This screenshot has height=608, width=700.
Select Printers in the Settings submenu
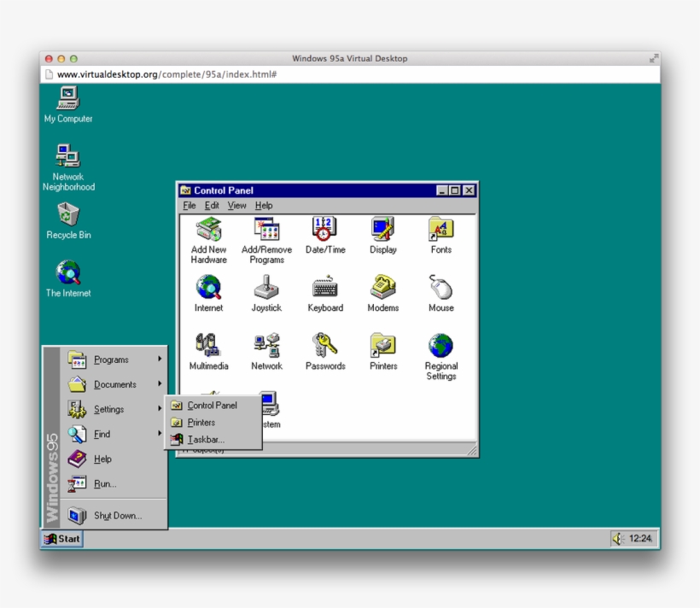(x=213, y=423)
